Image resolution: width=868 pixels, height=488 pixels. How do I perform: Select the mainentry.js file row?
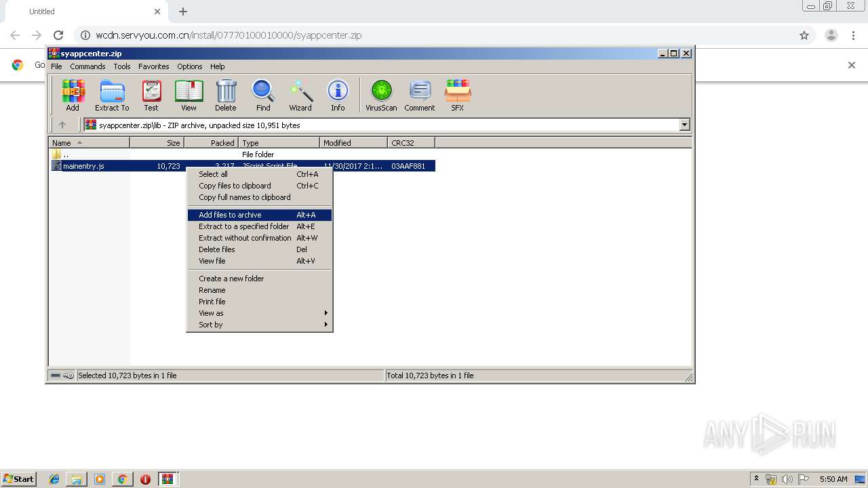pos(243,166)
